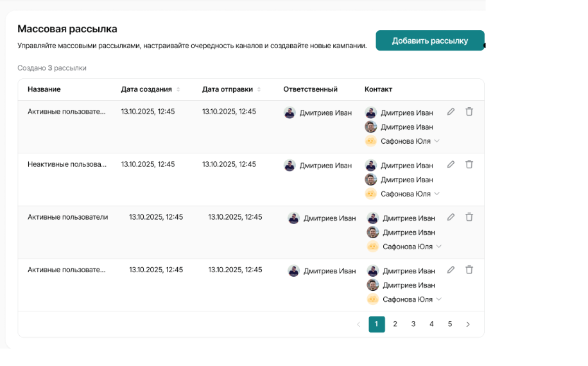This screenshot has height=366, width=588.
Task: Edit the Неактивные пользователи mailing via pencil icon
Action: (451, 164)
